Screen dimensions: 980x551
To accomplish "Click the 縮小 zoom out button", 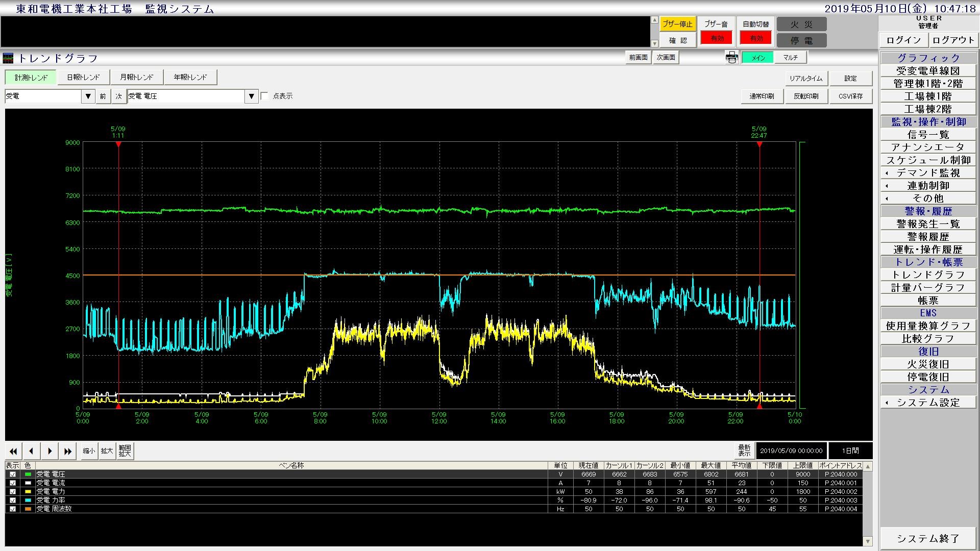I will [x=89, y=451].
